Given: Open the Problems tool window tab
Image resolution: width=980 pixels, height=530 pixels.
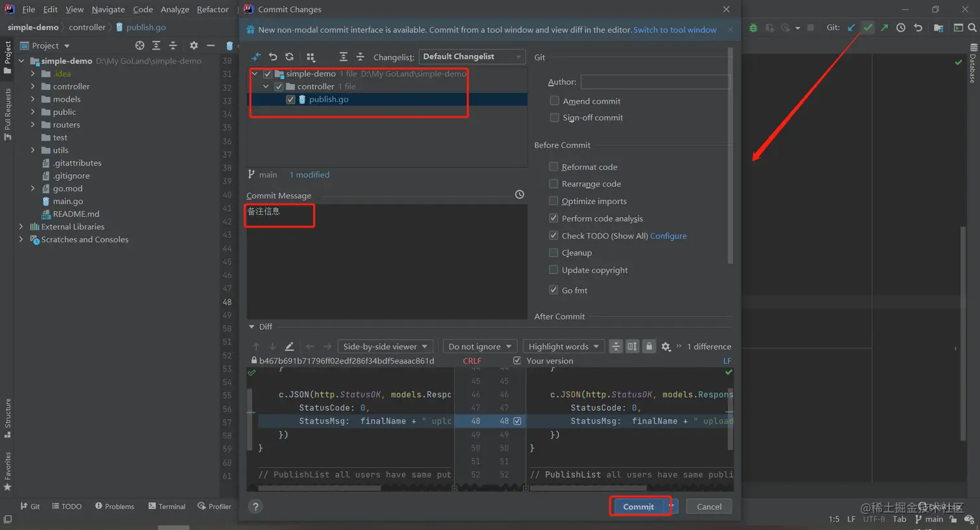Looking at the screenshot, I should pyautogui.click(x=115, y=507).
